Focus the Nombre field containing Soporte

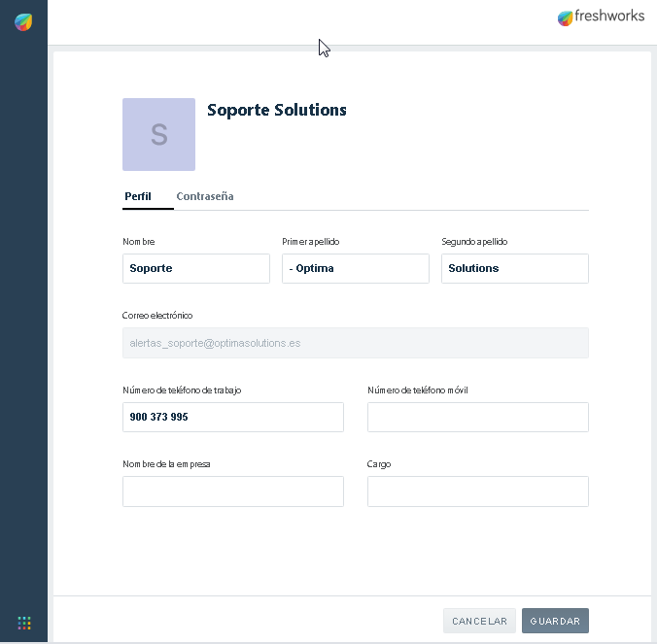point(195,269)
